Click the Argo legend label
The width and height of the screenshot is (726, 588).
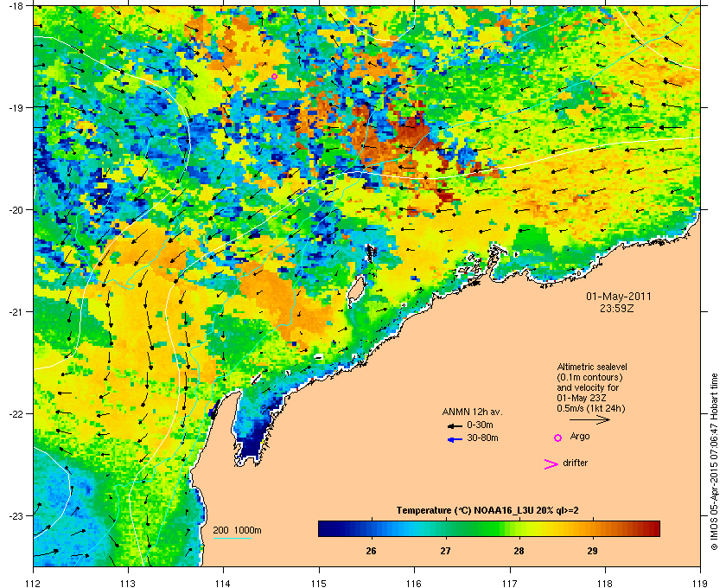coord(580,437)
